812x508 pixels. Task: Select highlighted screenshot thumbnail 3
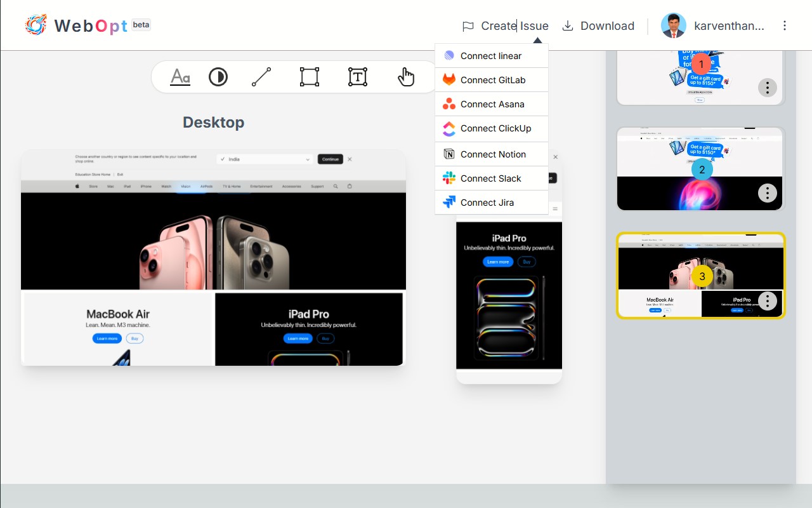(x=701, y=275)
